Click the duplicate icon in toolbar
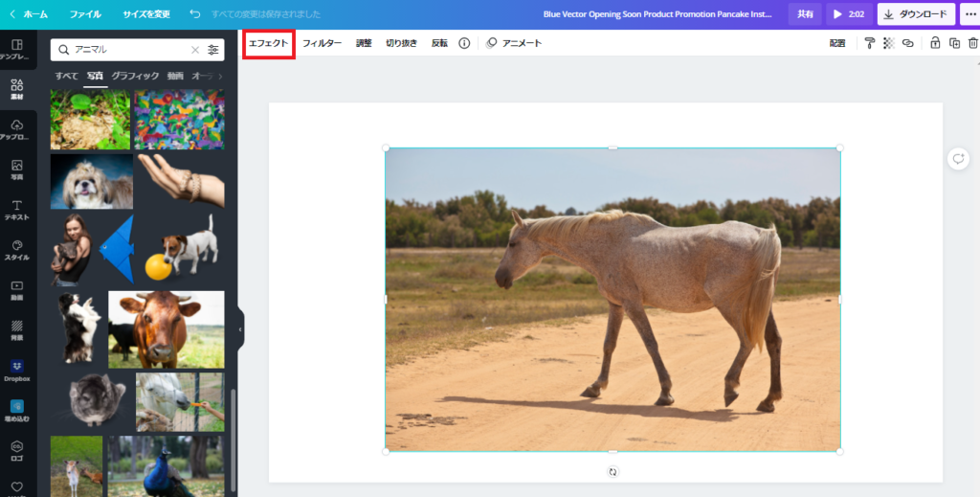Viewport: 980px width, 497px height. (954, 43)
